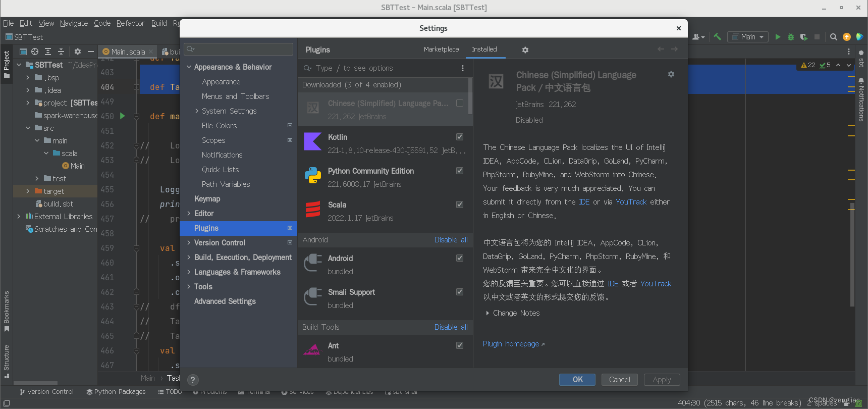Expand the Version Control settings section

click(x=189, y=243)
